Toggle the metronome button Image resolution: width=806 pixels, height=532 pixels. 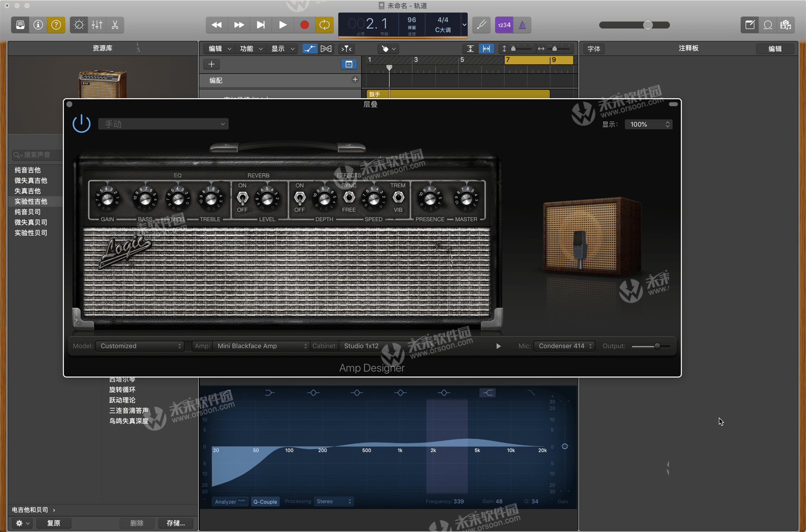click(x=523, y=25)
